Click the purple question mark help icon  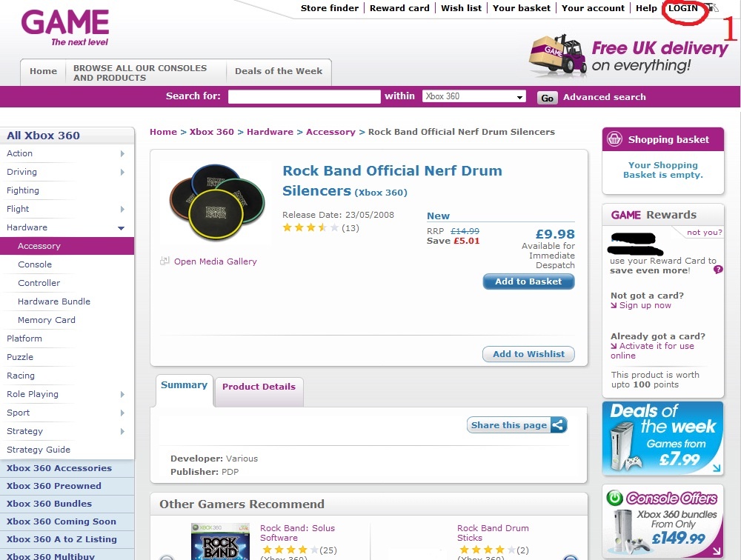718,270
